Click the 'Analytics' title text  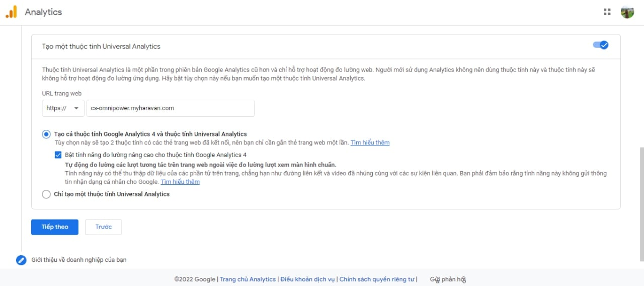tap(43, 12)
